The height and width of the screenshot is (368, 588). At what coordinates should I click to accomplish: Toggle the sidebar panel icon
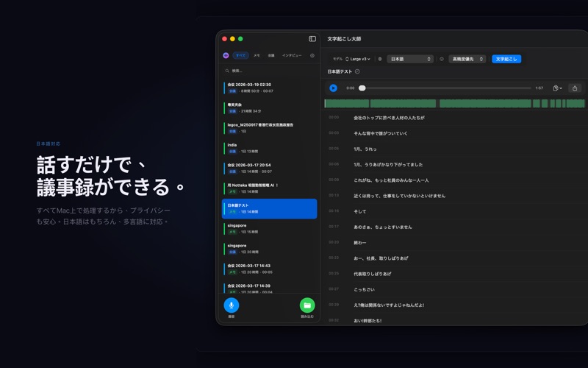(x=312, y=39)
